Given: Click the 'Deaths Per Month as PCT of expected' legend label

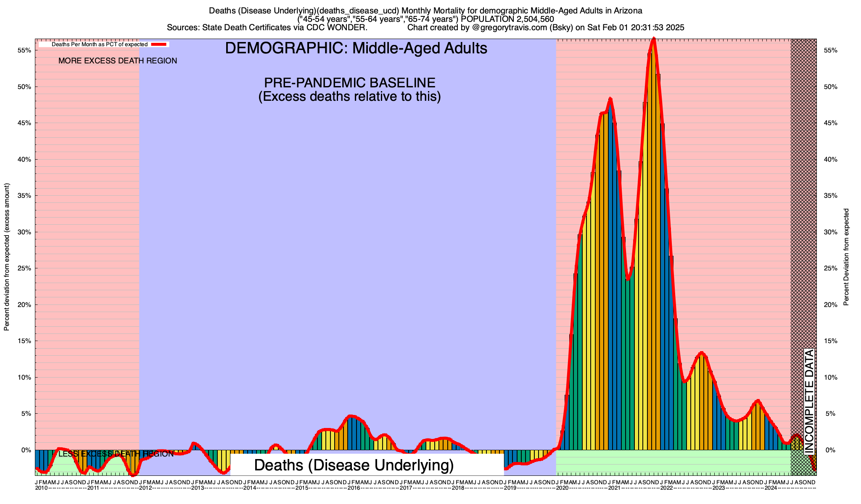Looking at the screenshot, I should pyautogui.click(x=99, y=44).
